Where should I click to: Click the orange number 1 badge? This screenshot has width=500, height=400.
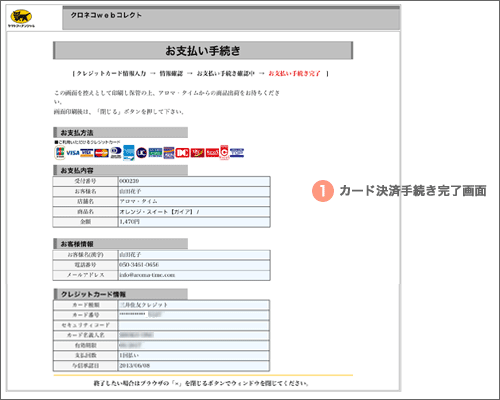323,191
